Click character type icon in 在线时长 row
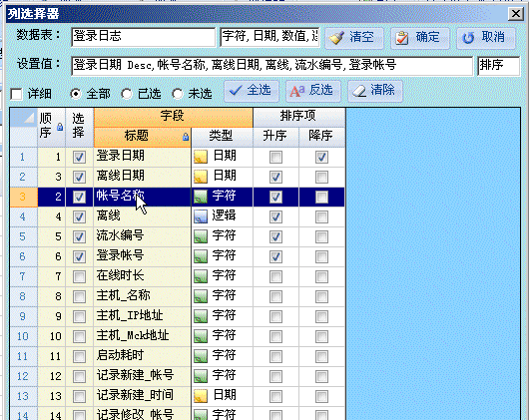 click(x=201, y=276)
